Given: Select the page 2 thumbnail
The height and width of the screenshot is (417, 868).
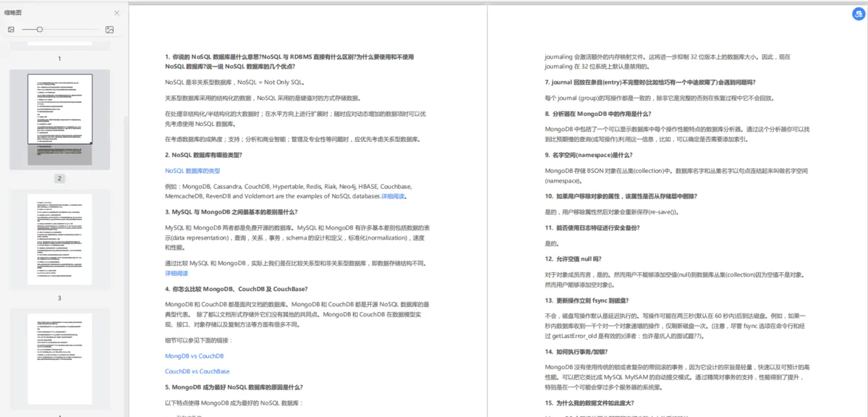Looking at the screenshot, I should tap(59, 119).
